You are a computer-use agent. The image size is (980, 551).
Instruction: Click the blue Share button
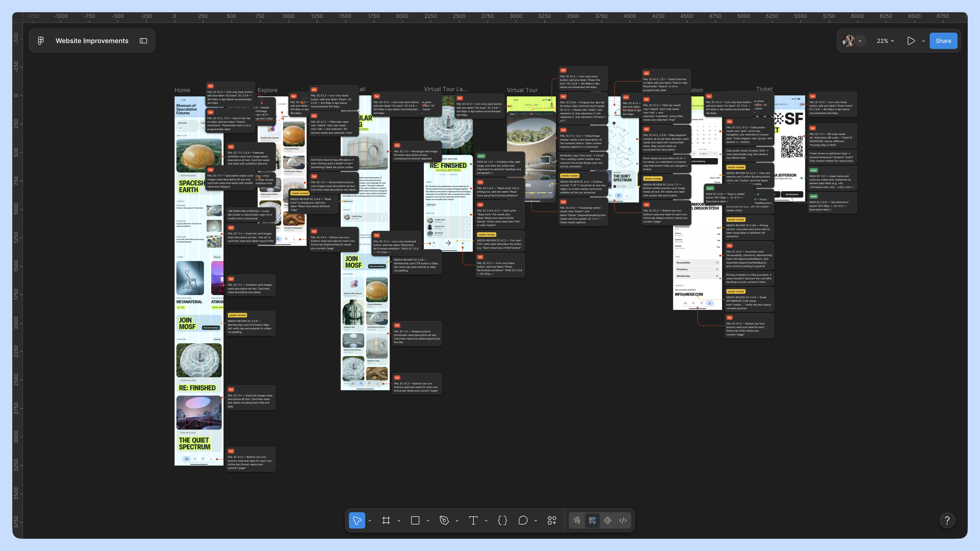point(943,41)
